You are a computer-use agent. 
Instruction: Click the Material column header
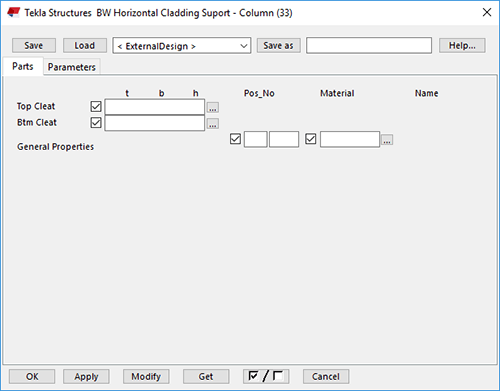click(337, 93)
